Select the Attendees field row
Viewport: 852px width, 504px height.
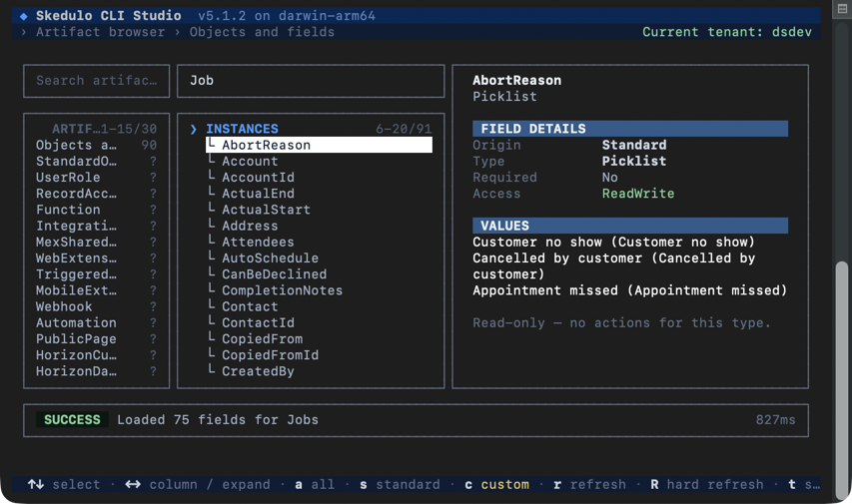click(x=319, y=243)
